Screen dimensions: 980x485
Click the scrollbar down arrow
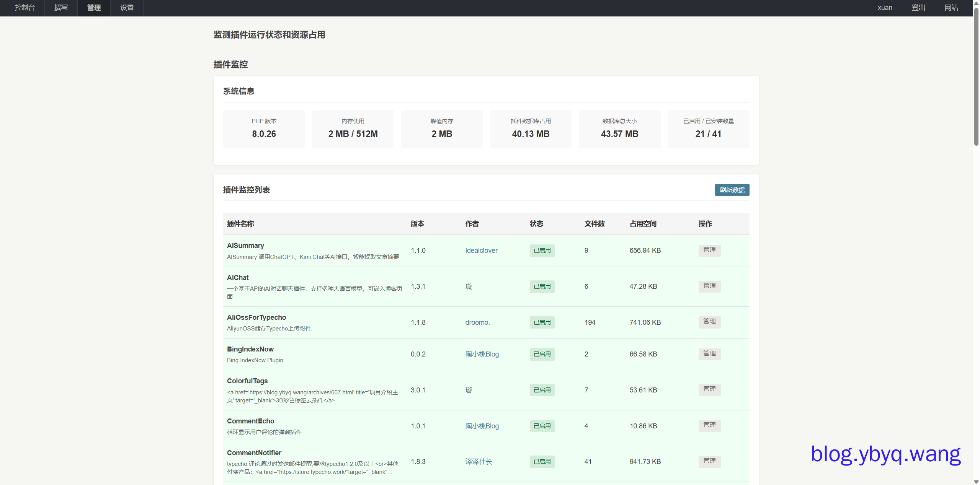tap(976, 482)
